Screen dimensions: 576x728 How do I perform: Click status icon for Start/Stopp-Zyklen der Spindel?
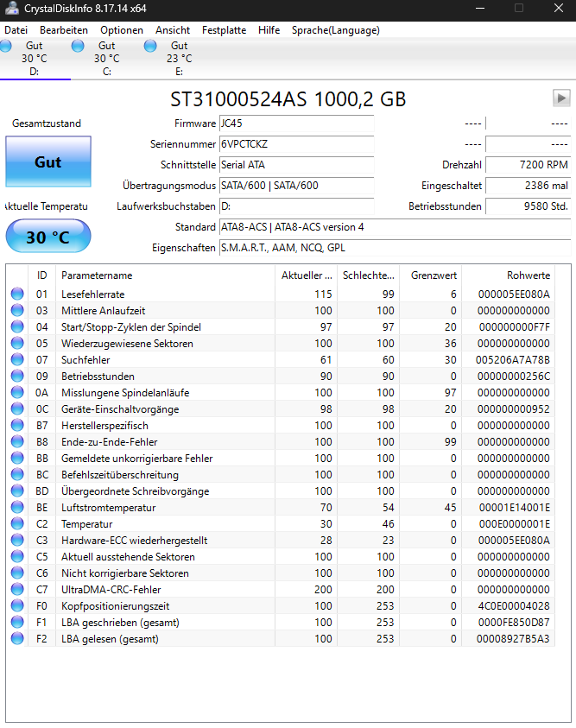tap(17, 326)
